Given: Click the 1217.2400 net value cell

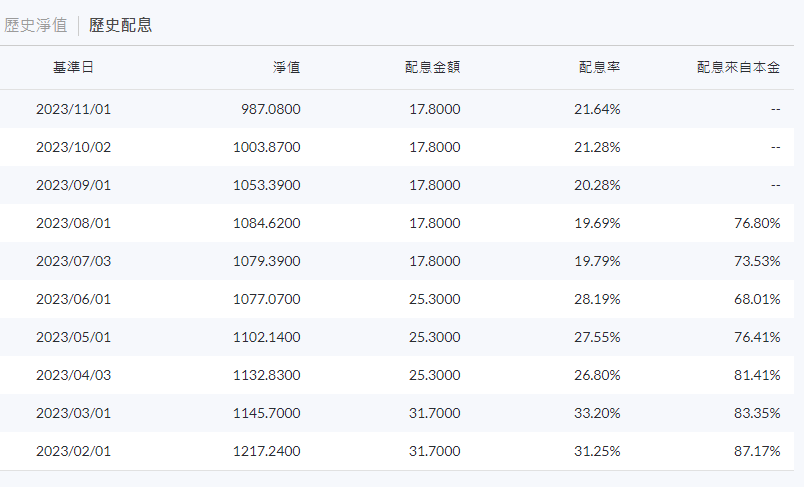Looking at the screenshot, I should click(267, 451).
